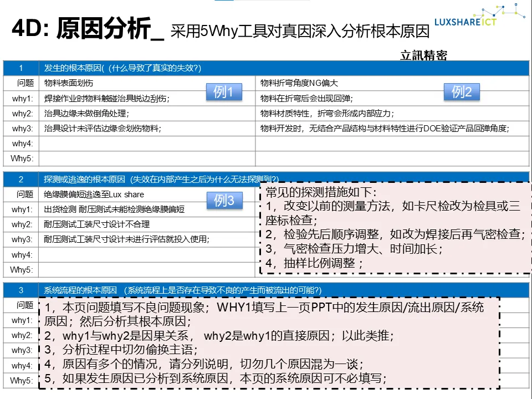Click note line 检验先后顺序调整
Image resolution: width=532 pixels, height=399 pixels.
coord(396,234)
